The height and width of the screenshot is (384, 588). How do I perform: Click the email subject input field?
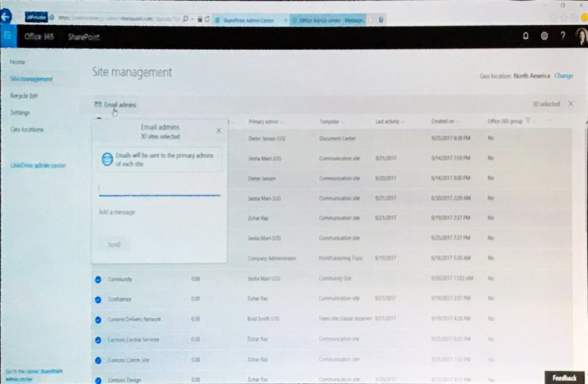159,188
